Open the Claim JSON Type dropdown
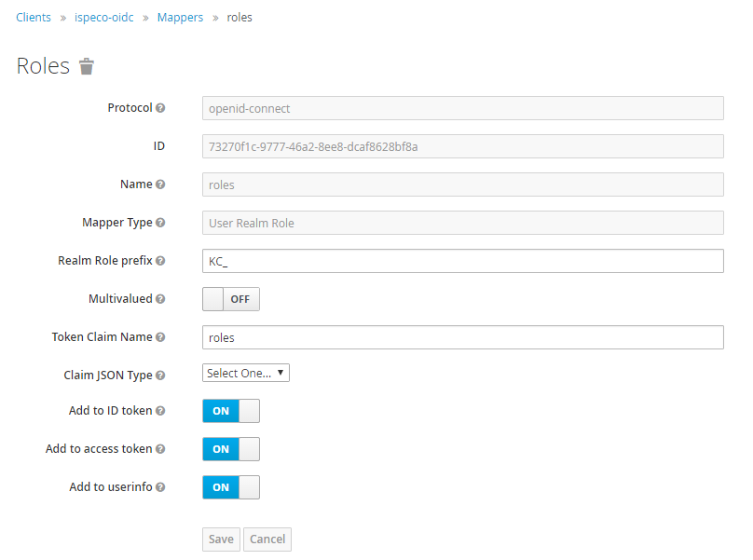 [245, 372]
